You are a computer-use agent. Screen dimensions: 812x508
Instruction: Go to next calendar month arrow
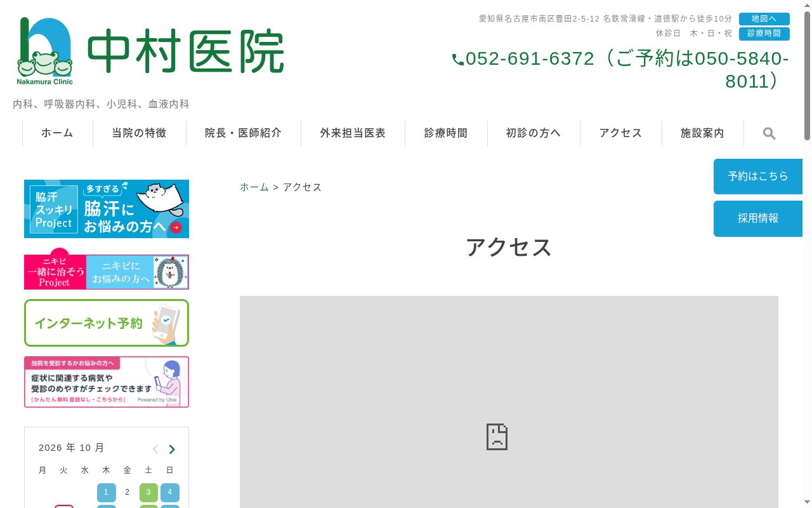(x=172, y=450)
